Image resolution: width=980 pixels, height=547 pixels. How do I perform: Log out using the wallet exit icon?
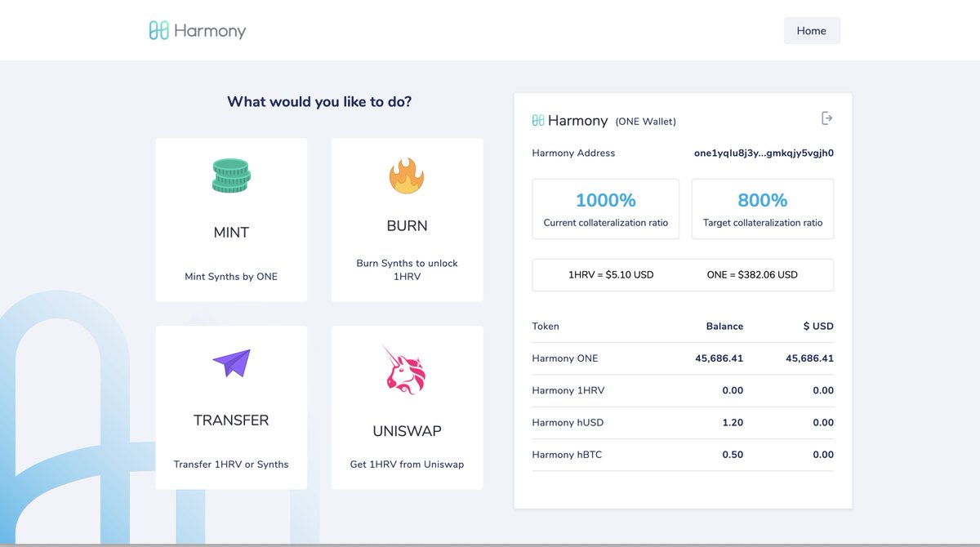(827, 118)
